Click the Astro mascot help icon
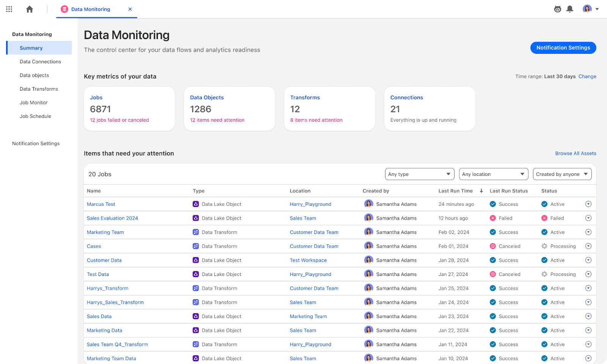607x364 pixels. coord(557,9)
